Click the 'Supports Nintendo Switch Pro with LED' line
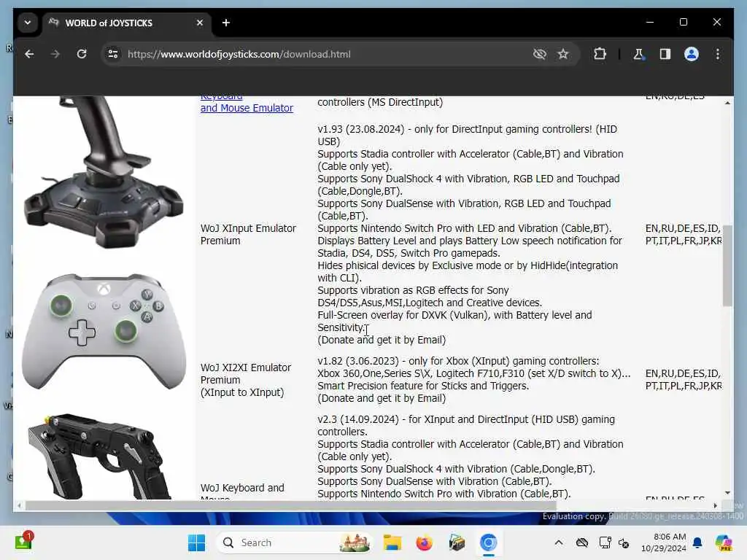The width and height of the screenshot is (747, 560). (465, 228)
